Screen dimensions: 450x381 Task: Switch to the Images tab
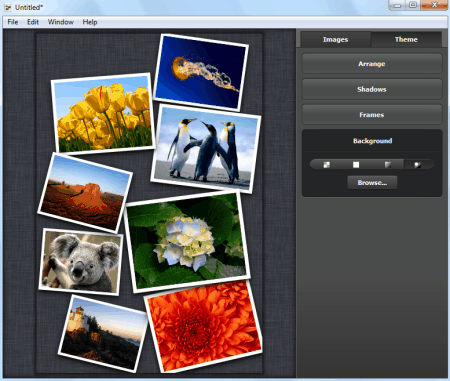[335, 39]
